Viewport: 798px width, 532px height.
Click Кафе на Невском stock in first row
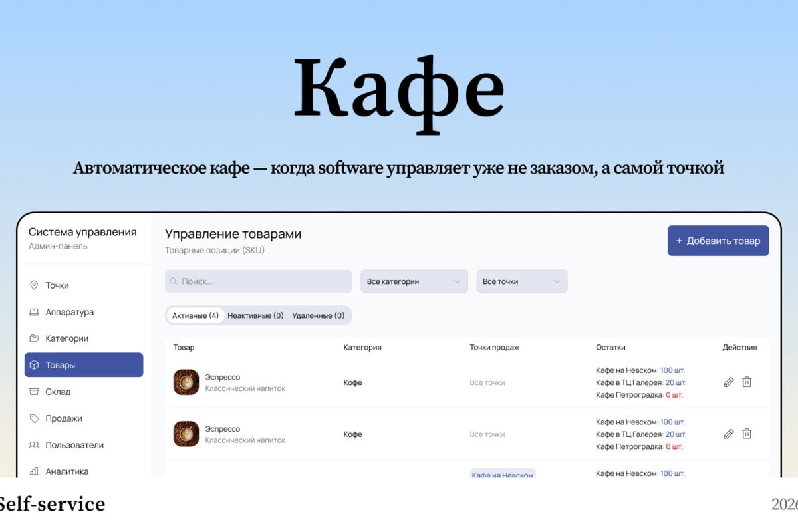click(x=640, y=370)
